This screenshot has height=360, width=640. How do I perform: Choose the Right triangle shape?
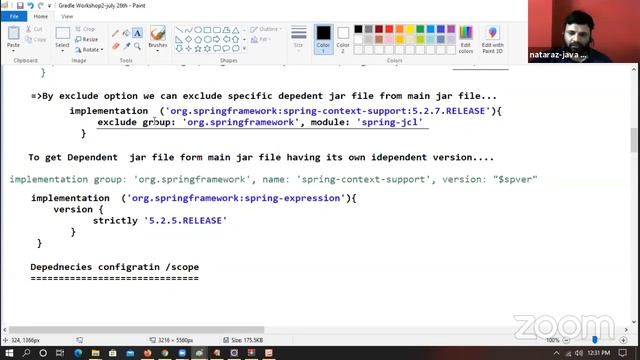(x=179, y=40)
